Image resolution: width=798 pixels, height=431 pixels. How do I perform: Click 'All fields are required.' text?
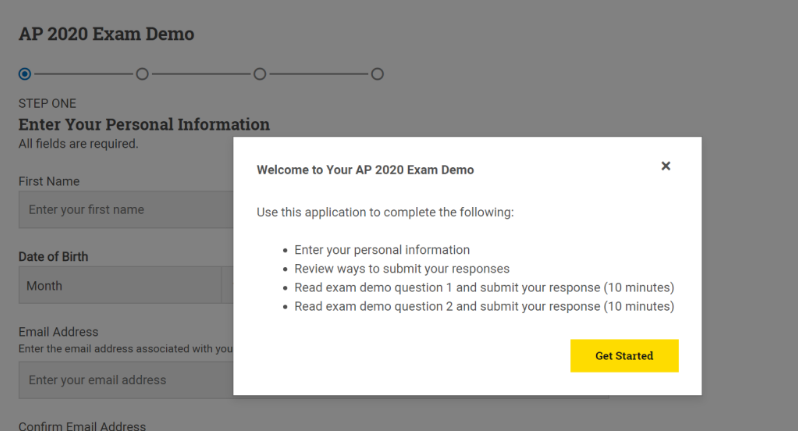pyautogui.click(x=78, y=144)
